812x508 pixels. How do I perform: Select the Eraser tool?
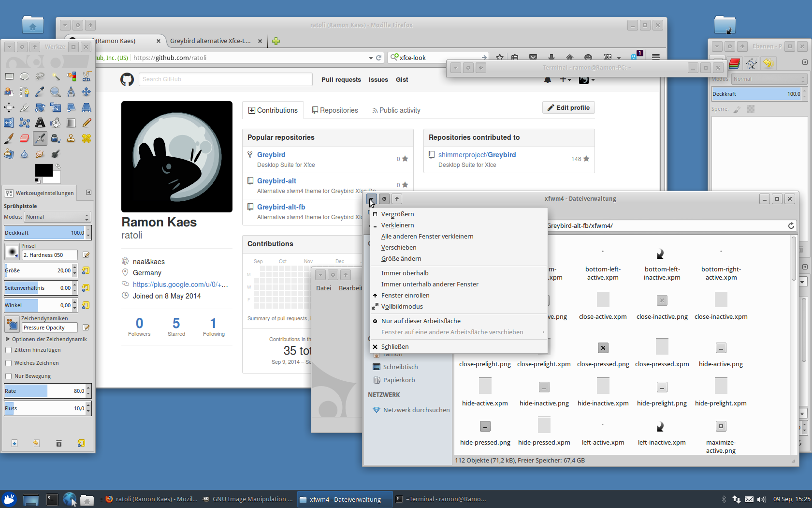[x=25, y=138]
